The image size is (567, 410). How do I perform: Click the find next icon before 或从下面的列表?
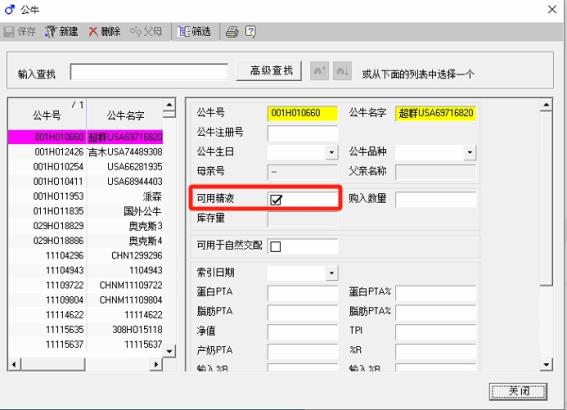pos(342,71)
